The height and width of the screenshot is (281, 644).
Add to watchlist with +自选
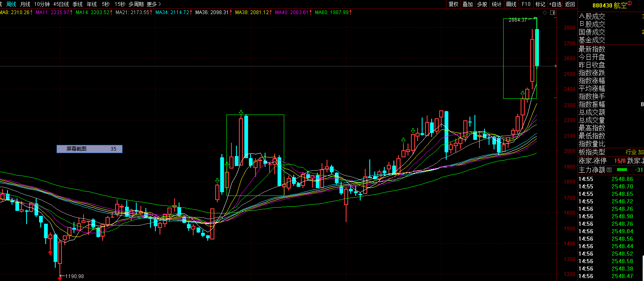tap(555, 4)
